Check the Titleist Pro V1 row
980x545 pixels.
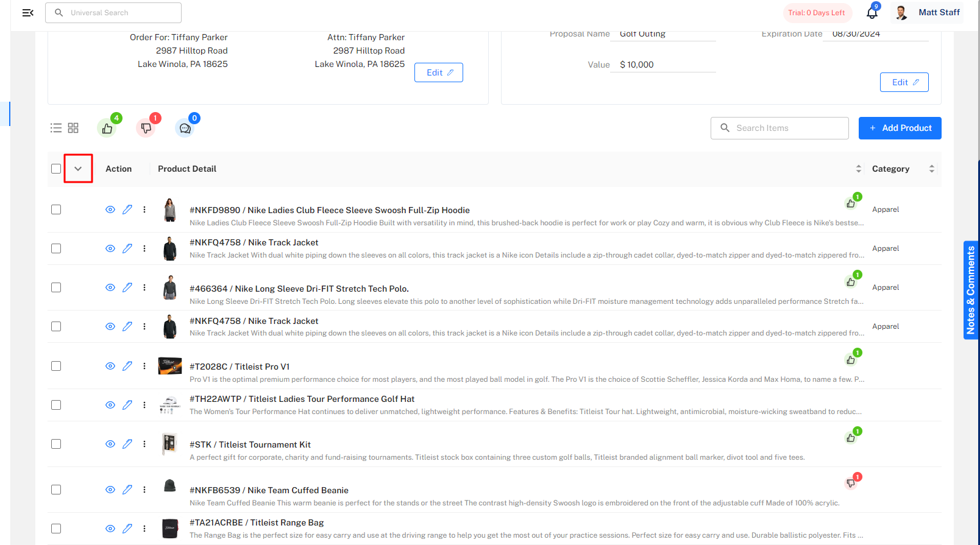(56, 366)
